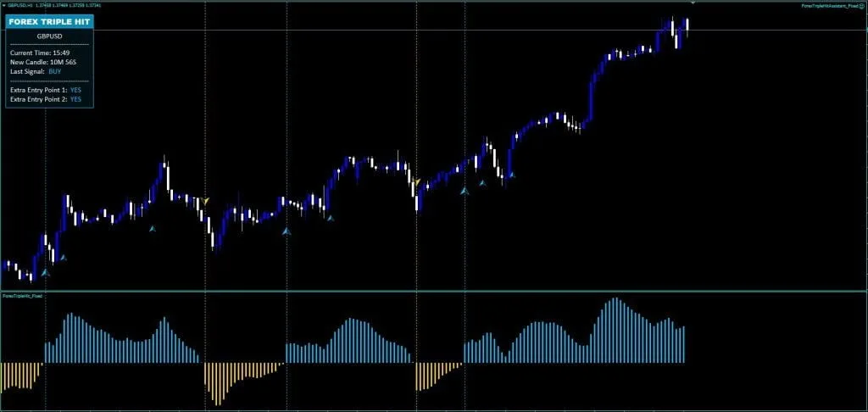Screen dimensions: 868x412
Task: Click the BUY value next to Last Signal
Action: point(55,71)
